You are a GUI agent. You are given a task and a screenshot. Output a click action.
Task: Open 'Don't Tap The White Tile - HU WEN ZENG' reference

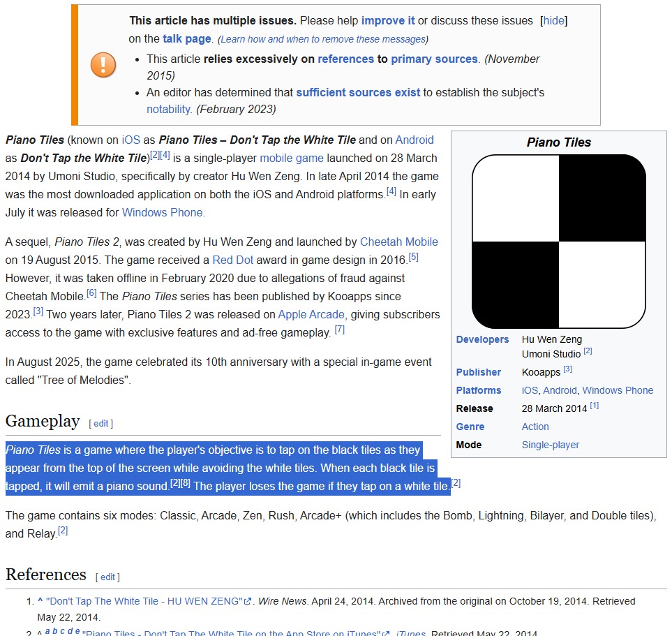[144, 601]
